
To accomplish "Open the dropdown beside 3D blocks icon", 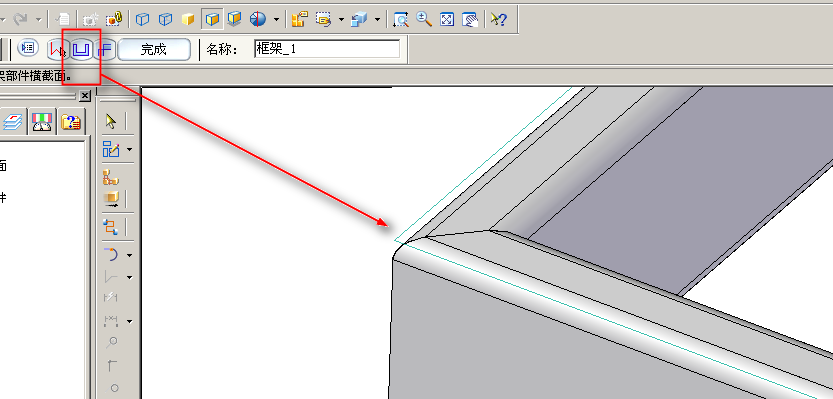I will [x=377, y=20].
